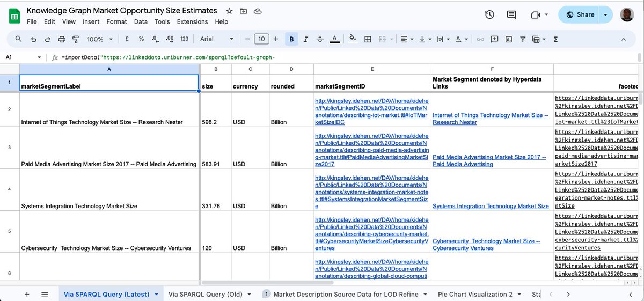Image resolution: width=644 pixels, height=301 pixels.
Task: Open the text color picker
Action: tap(334, 39)
